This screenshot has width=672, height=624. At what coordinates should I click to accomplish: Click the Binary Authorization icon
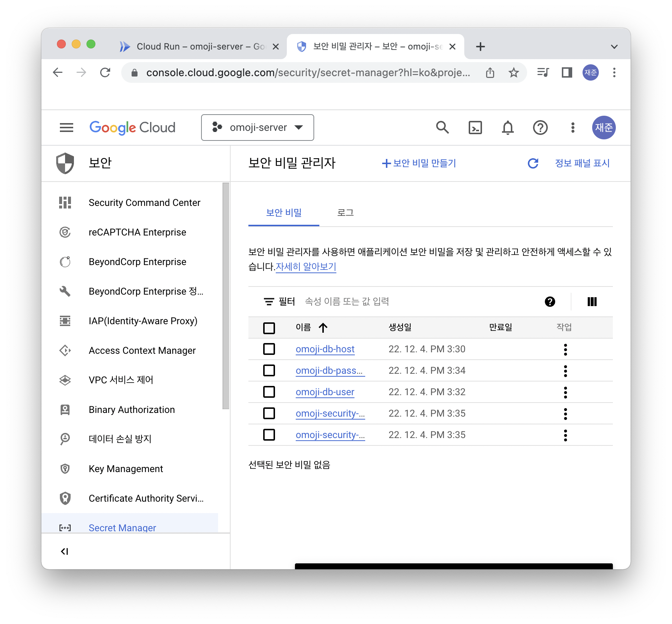(65, 410)
